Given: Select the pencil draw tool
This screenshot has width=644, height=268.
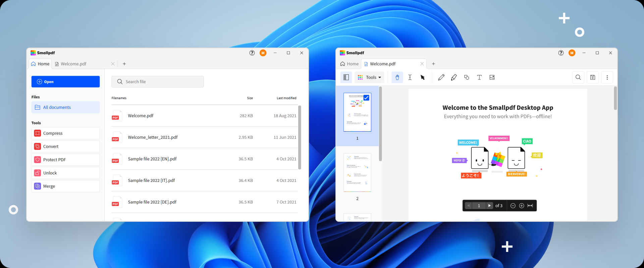Looking at the screenshot, I should (x=441, y=77).
